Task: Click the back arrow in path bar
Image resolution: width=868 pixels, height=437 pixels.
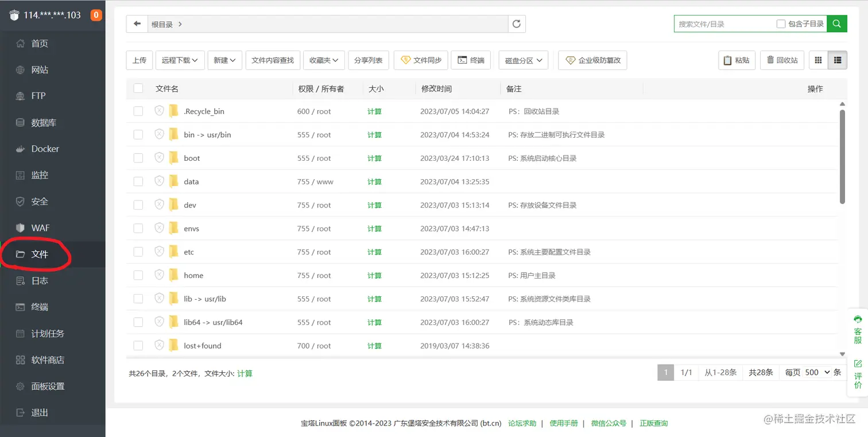Action: tap(137, 24)
